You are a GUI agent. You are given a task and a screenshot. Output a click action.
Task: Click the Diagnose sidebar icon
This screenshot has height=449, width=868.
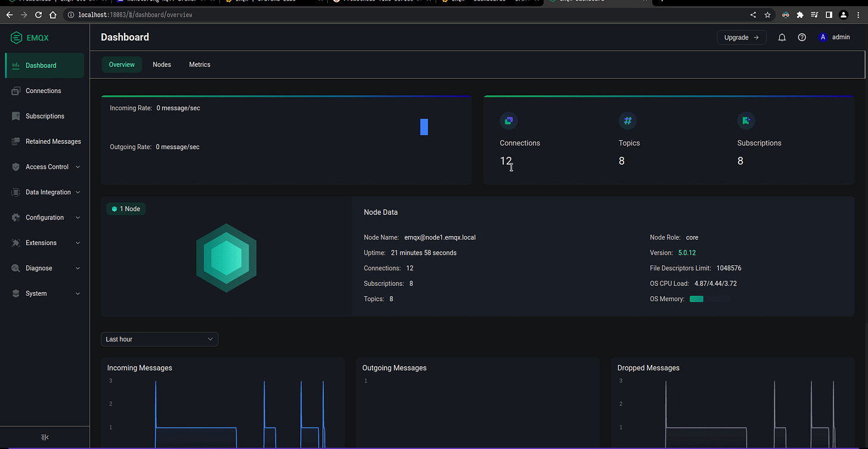[x=15, y=268]
